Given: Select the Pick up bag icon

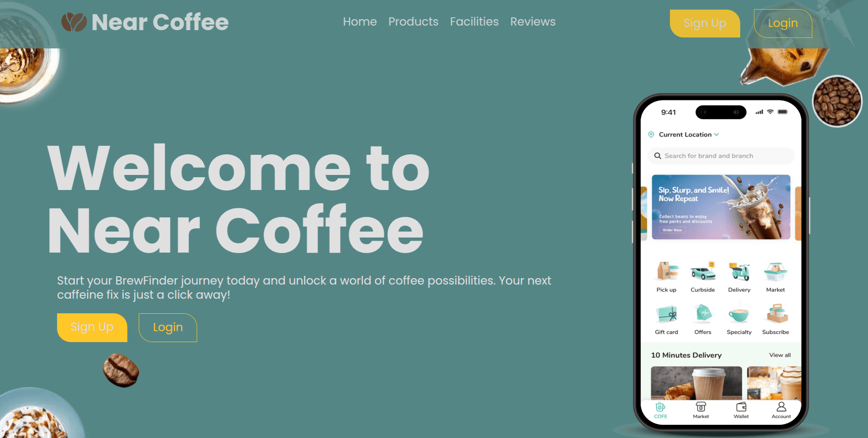Looking at the screenshot, I should (x=667, y=271).
